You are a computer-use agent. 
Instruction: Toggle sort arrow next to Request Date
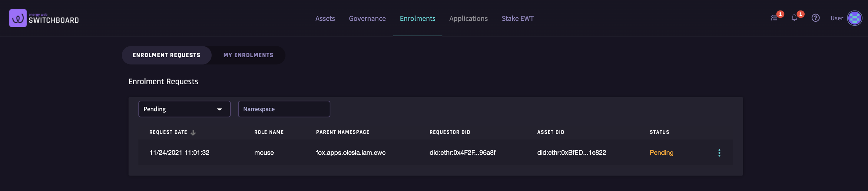[193, 133]
